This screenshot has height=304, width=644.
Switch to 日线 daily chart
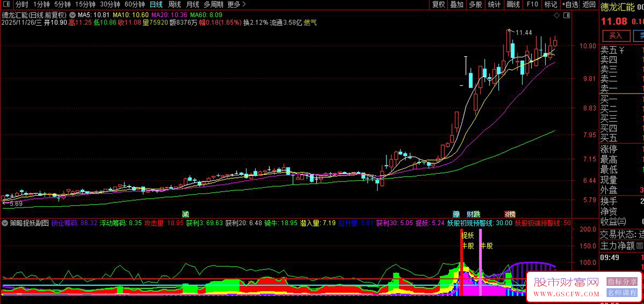pos(156,5)
